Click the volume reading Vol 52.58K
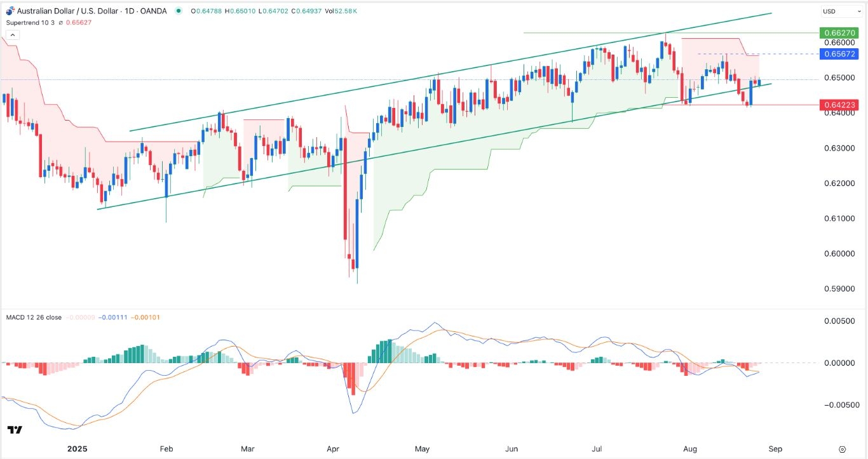This screenshot has height=459, width=868. coord(341,11)
